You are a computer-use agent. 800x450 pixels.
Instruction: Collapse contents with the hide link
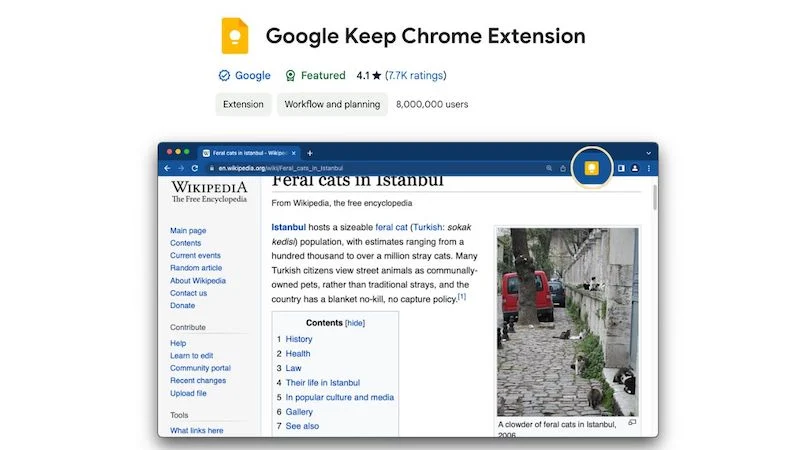[x=355, y=323]
